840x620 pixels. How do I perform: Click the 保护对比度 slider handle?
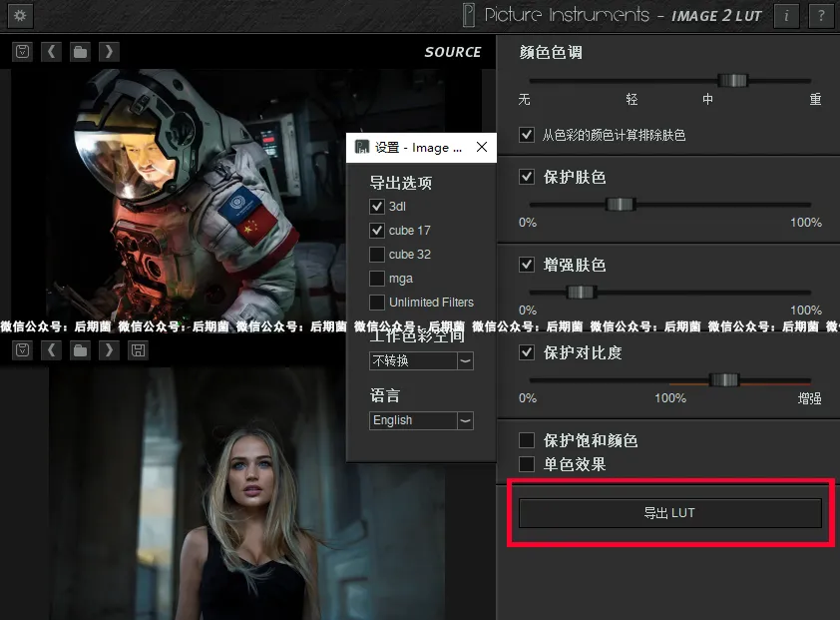(x=724, y=380)
